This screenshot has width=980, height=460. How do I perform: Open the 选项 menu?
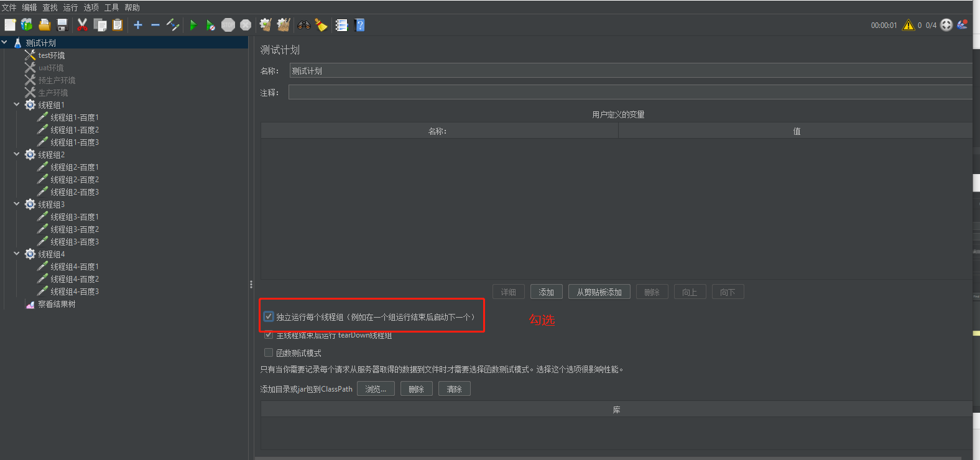[x=91, y=7]
